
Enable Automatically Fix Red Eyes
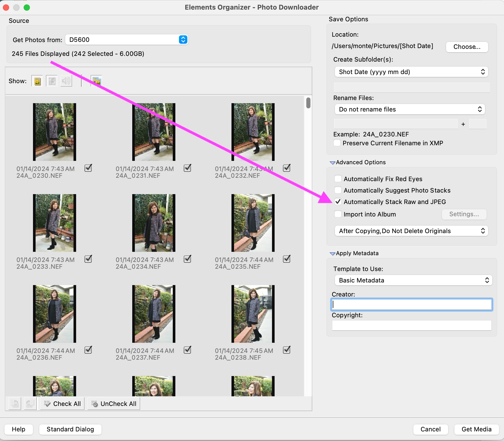338,179
